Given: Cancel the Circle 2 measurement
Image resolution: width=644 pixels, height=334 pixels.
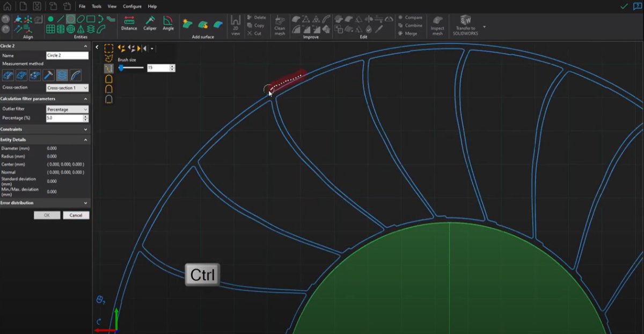Looking at the screenshot, I should point(76,215).
